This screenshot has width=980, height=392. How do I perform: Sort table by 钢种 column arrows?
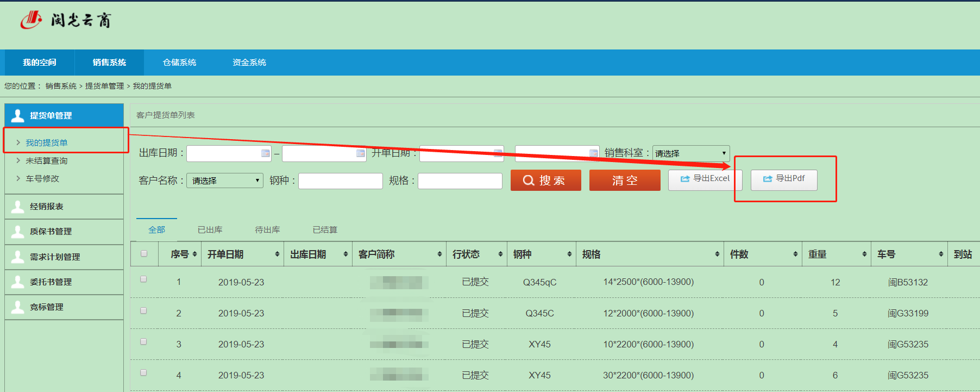(569, 254)
